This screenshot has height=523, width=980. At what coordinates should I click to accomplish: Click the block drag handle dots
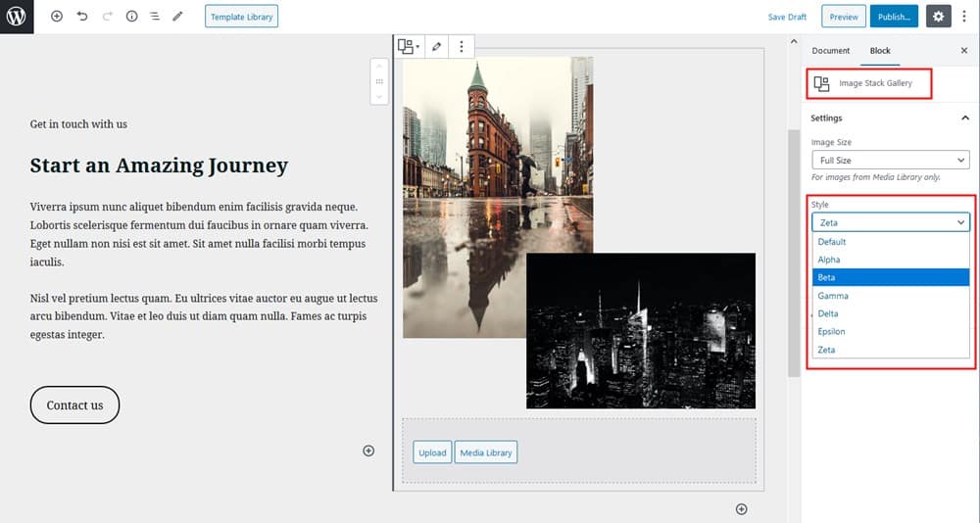pyautogui.click(x=379, y=81)
